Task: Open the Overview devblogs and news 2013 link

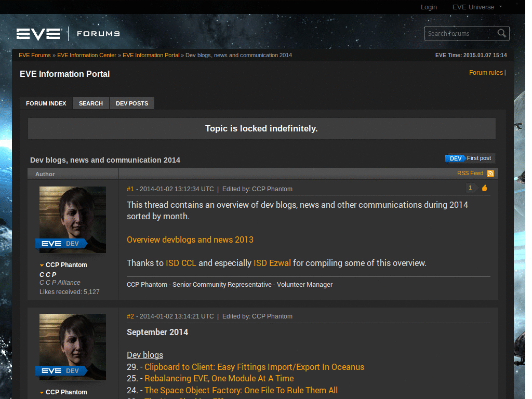Action: [x=190, y=240]
